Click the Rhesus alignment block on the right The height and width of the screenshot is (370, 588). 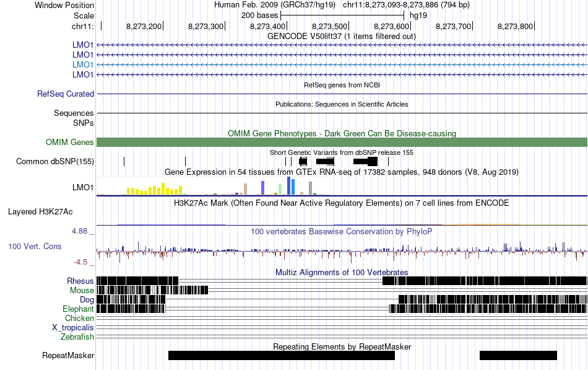pos(485,281)
